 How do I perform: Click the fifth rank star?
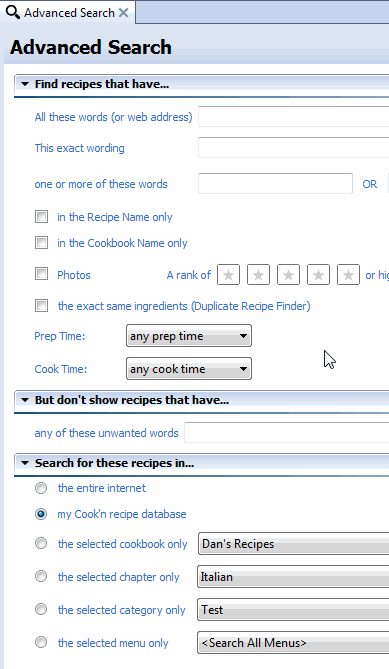click(348, 275)
